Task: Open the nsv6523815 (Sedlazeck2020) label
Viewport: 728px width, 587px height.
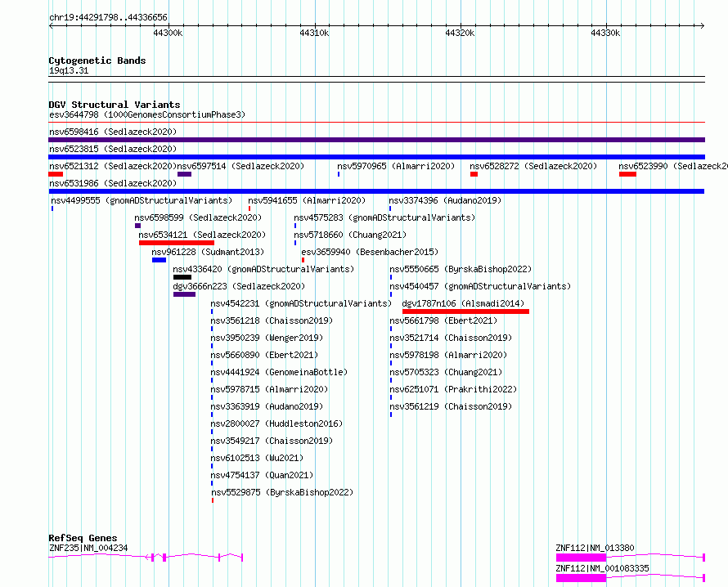Action: point(113,149)
